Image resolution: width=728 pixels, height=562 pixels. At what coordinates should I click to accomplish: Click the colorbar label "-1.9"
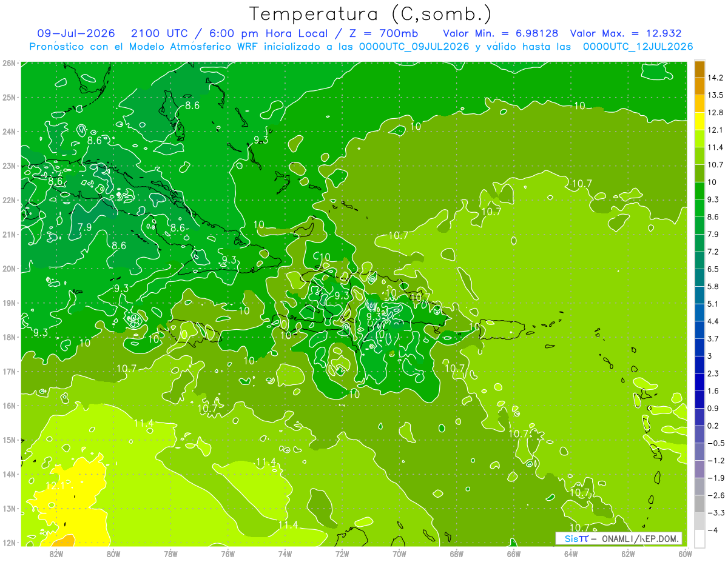(716, 478)
